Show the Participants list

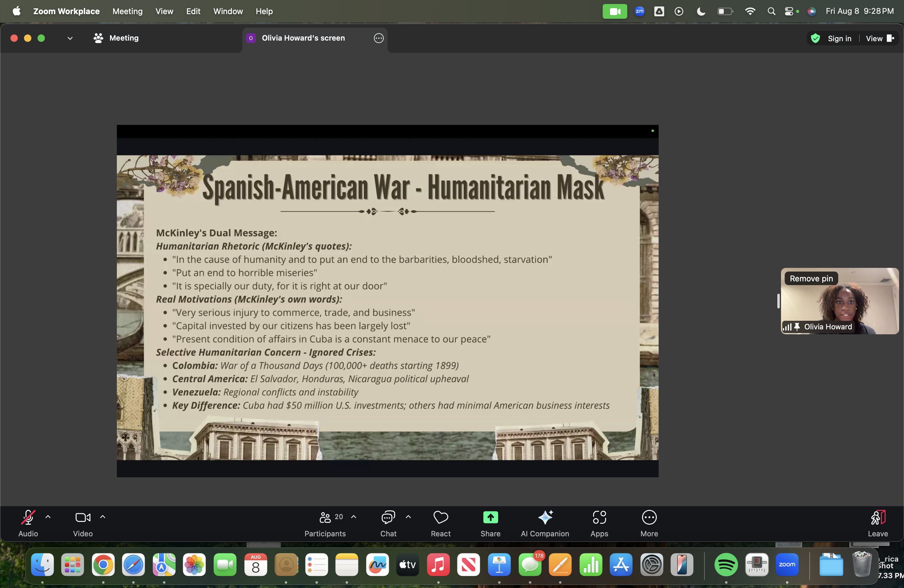pos(325,523)
